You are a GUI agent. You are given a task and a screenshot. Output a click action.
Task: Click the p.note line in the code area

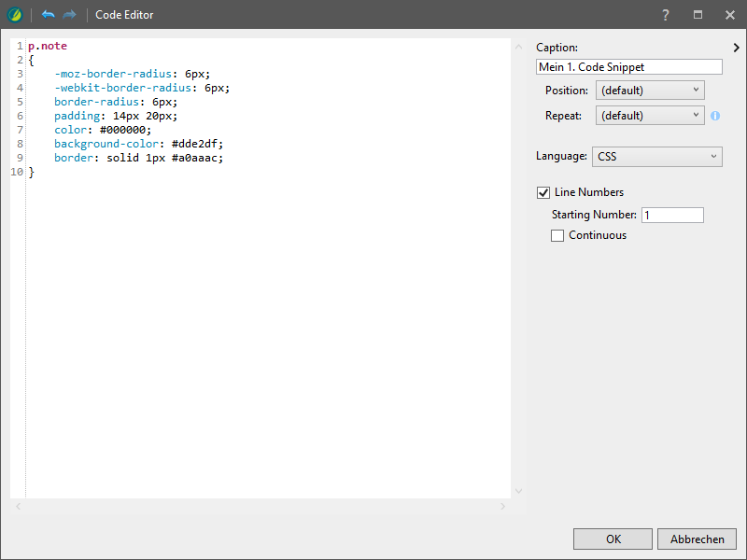pos(48,46)
